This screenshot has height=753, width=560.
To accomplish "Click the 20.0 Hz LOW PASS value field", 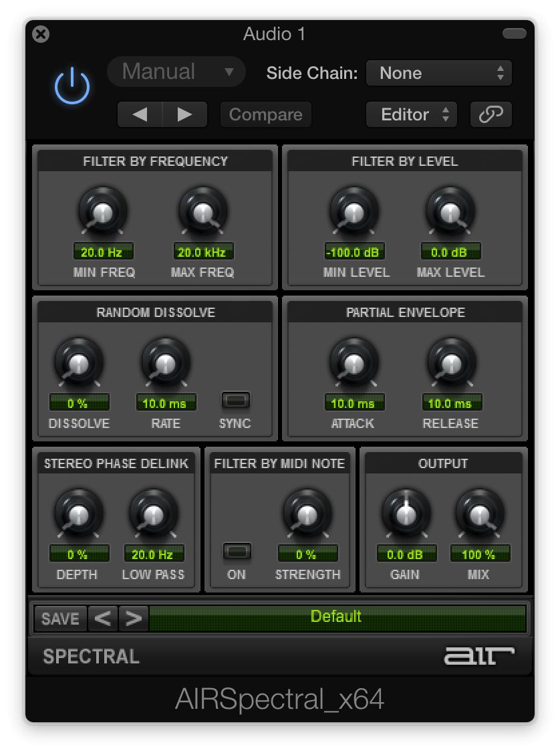I will (x=154, y=554).
